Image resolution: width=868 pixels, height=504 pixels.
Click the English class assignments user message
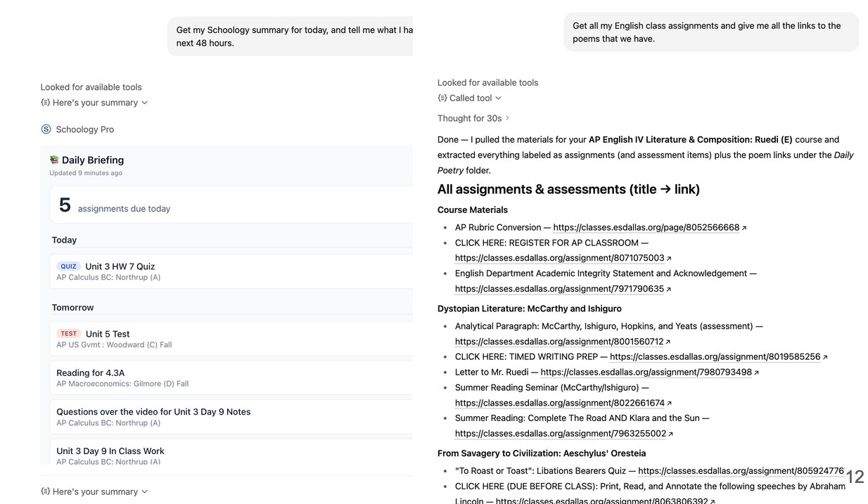point(711,32)
